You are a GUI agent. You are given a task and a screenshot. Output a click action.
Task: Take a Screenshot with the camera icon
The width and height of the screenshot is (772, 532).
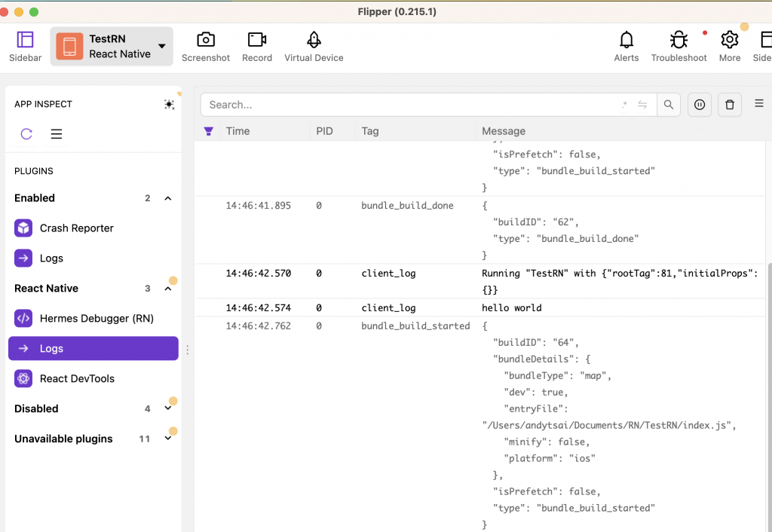[205, 46]
